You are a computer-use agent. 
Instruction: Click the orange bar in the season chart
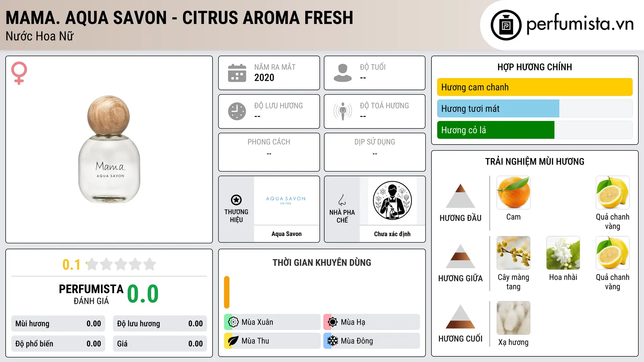227,292
